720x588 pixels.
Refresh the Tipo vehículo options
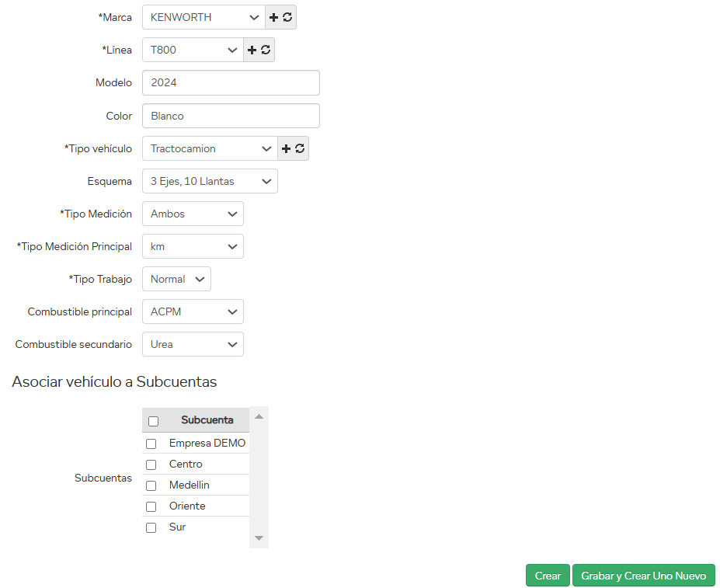pos(300,148)
